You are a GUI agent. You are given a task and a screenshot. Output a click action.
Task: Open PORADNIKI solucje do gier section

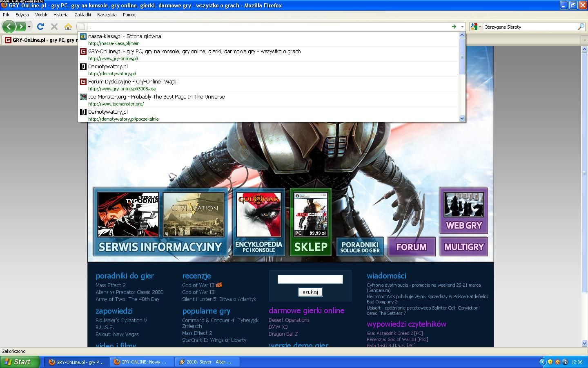(360, 247)
